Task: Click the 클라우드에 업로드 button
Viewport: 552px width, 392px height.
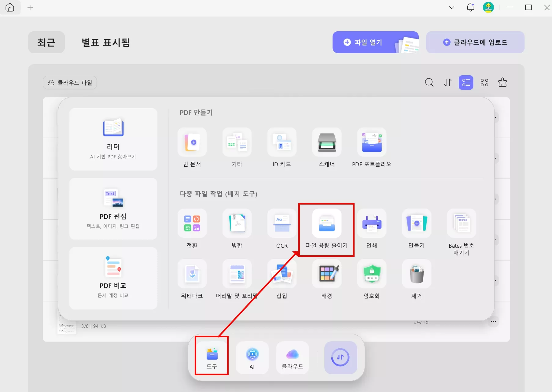Action: click(475, 42)
